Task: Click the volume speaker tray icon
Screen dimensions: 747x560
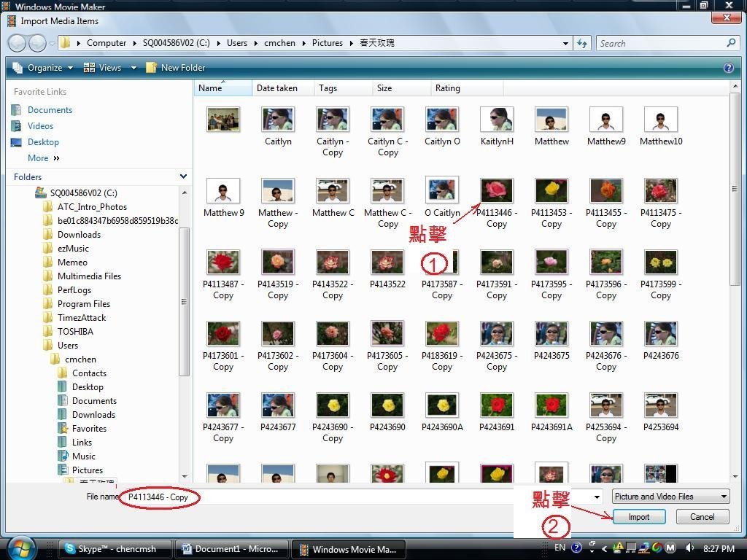Action: coord(689,548)
